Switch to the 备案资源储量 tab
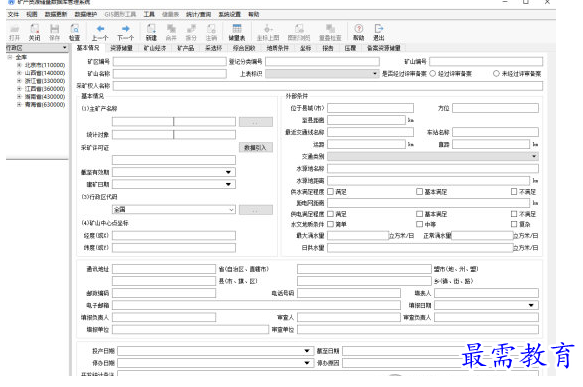 pos(384,48)
